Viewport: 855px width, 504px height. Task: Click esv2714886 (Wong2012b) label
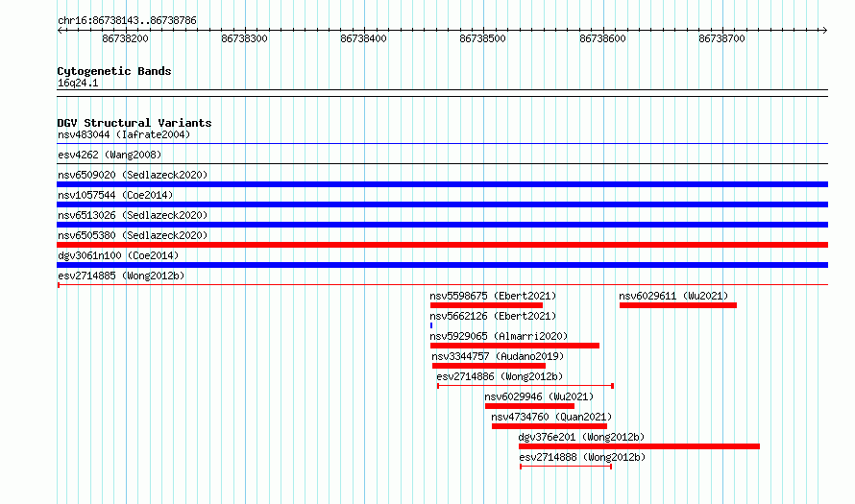[x=500, y=376]
